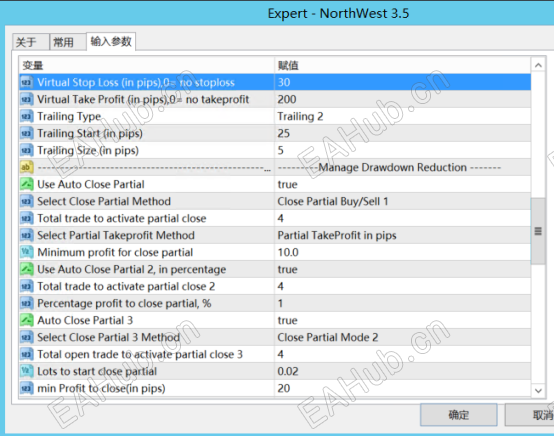Click the icon beside Virtual Stop Loss row
This screenshot has width=554, height=436.
point(26,82)
